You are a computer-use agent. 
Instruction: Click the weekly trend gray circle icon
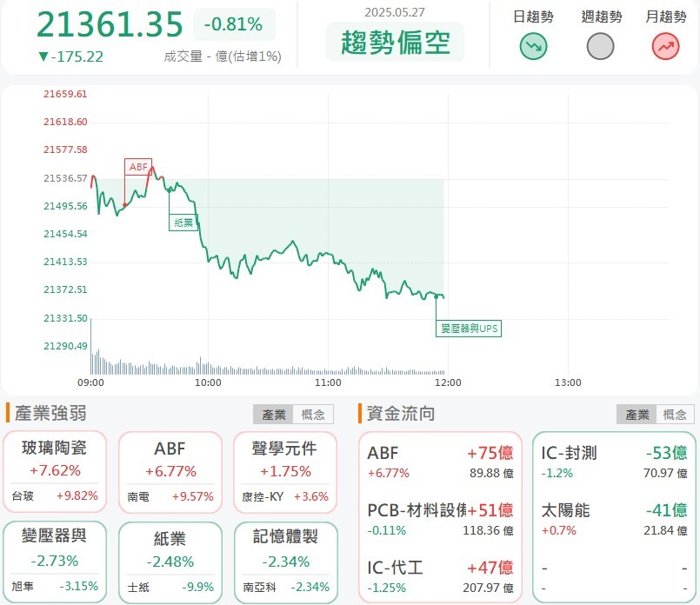(600, 46)
